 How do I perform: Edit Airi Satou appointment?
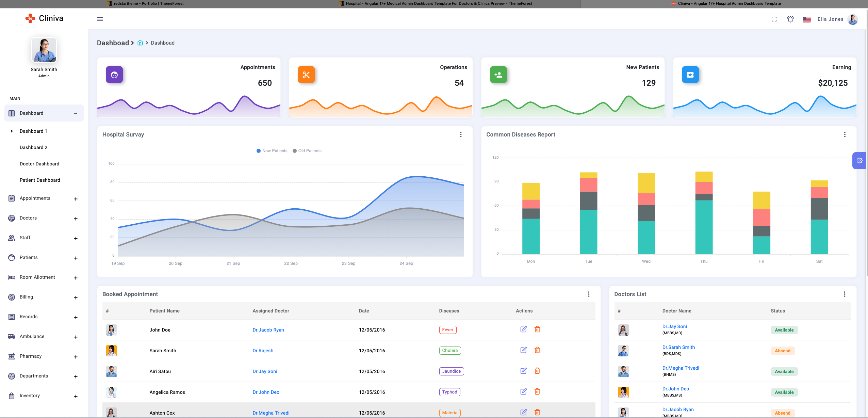pos(524,371)
